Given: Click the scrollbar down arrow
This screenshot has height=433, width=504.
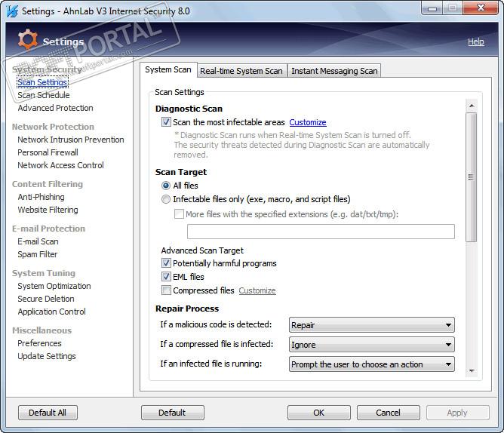Looking at the screenshot, I should (472, 370).
